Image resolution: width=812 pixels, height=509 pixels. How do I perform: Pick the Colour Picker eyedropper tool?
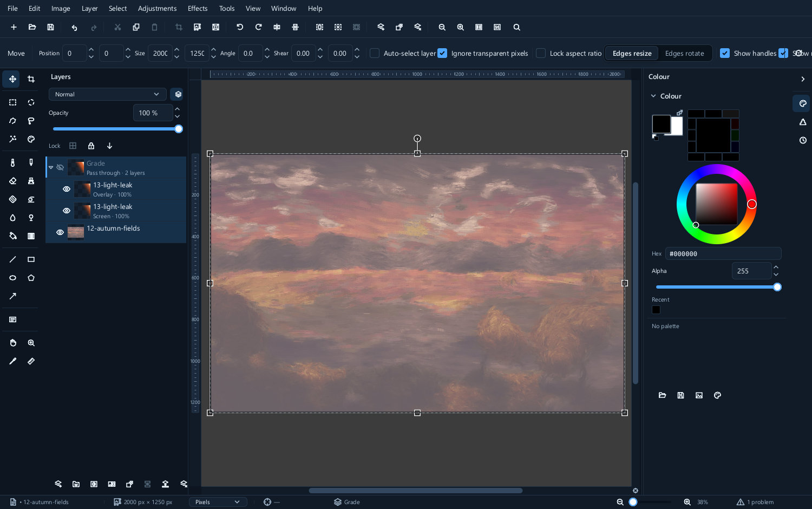pyautogui.click(x=12, y=361)
